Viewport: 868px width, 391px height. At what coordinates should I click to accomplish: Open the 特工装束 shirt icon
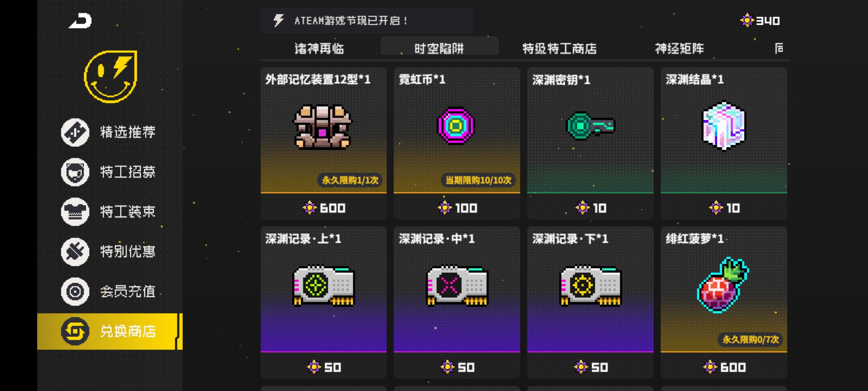coord(75,212)
